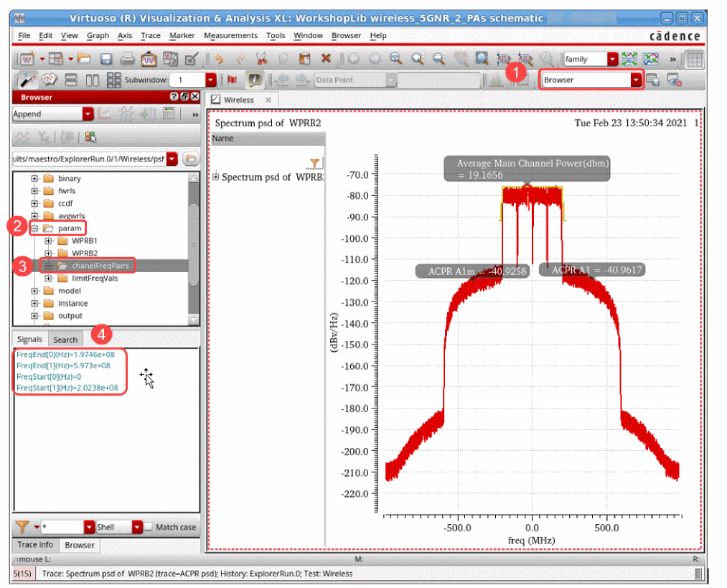Click the red flag marker icon

pyautogui.click(x=232, y=80)
